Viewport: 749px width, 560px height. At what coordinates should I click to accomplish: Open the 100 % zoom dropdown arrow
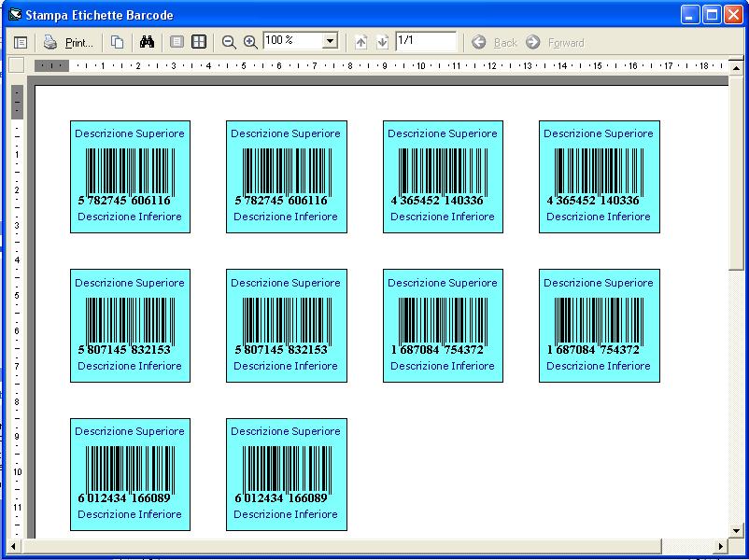(x=330, y=41)
